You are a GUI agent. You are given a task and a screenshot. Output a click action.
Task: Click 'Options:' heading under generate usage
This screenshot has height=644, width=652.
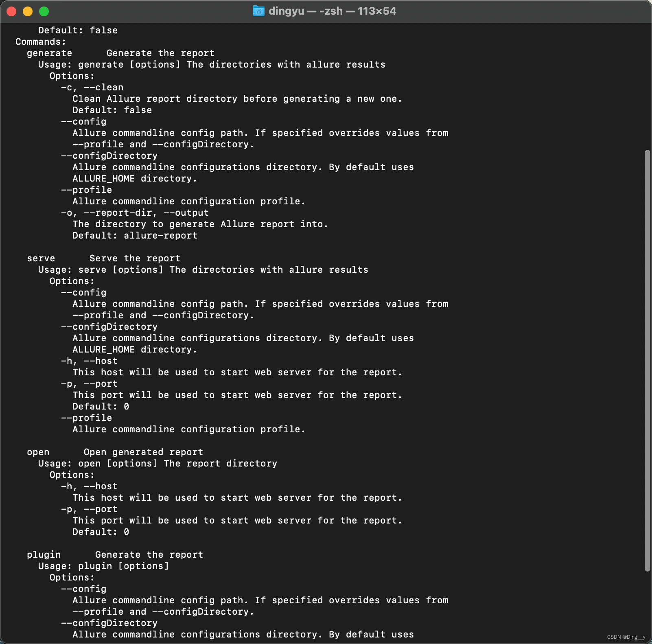[x=72, y=76]
